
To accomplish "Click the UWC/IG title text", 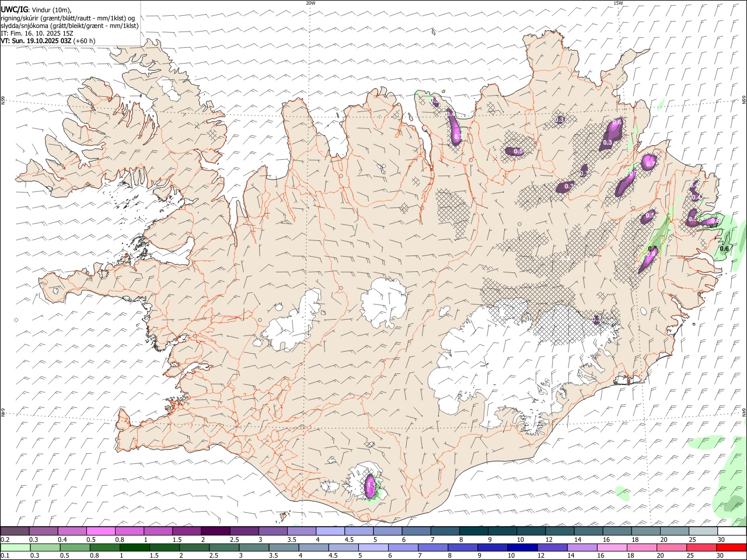I will 14,9.
